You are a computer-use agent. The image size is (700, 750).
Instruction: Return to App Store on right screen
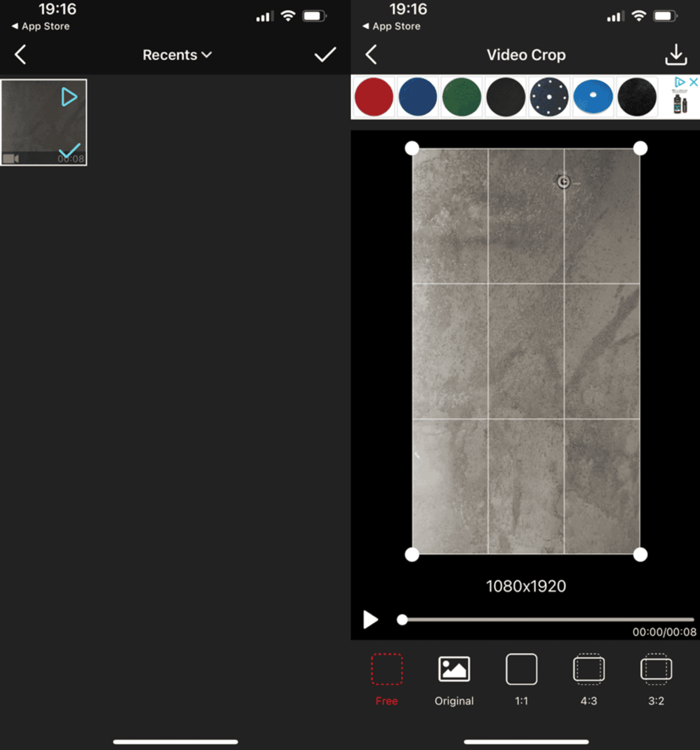tap(391, 26)
